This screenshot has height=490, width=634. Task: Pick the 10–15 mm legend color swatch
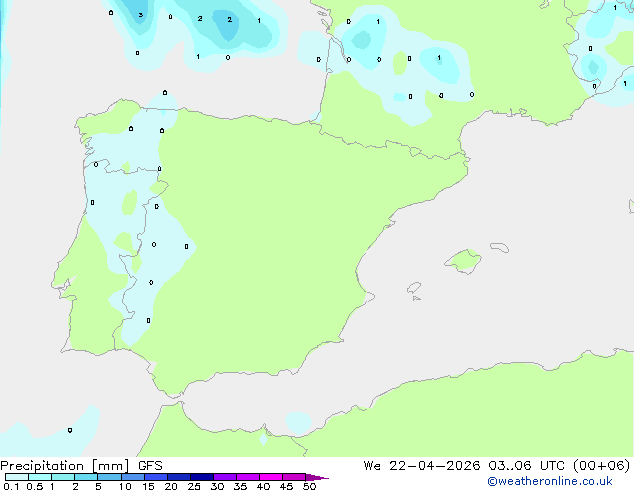coord(132,477)
